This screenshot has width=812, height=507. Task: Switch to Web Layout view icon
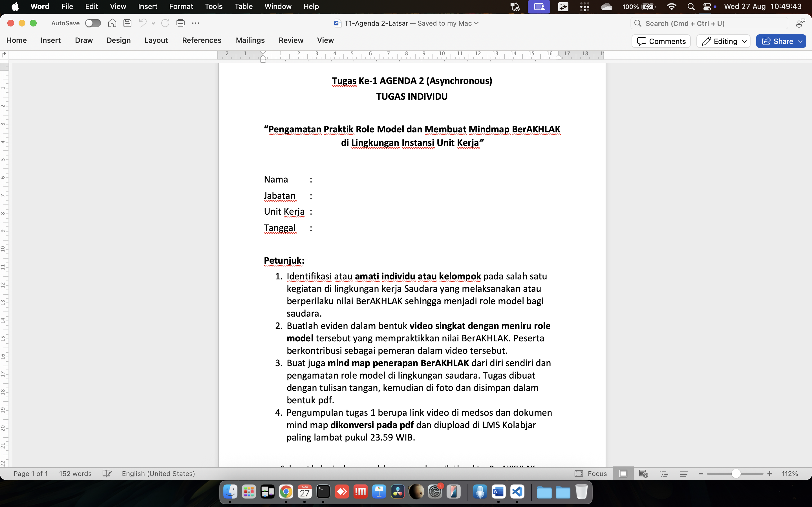point(643,473)
